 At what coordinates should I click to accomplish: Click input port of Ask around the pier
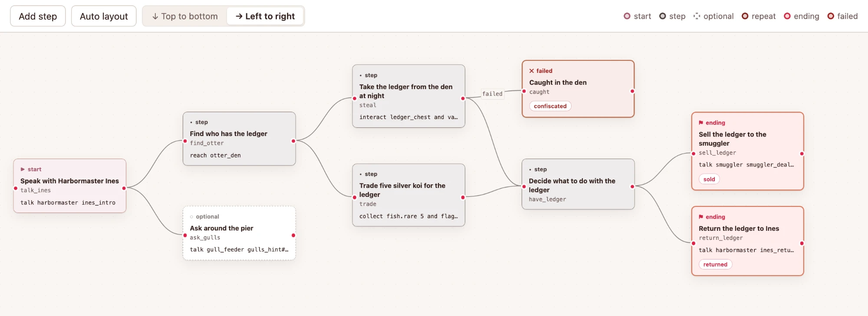point(185,235)
